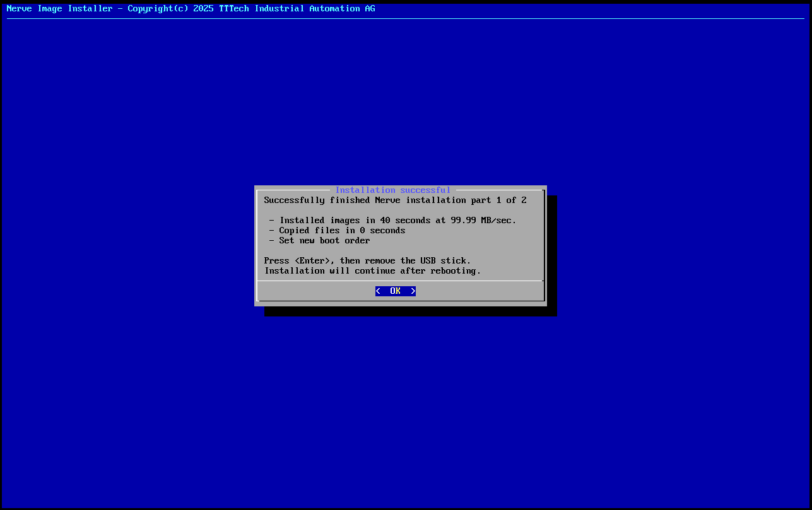Click the Successfully finished header text

pos(394,200)
